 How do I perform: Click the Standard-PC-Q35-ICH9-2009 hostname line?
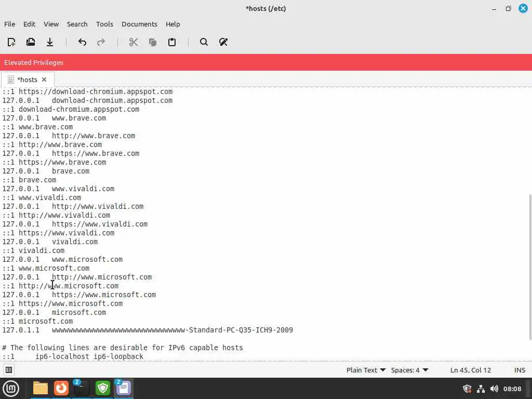(x=148, y=330)
